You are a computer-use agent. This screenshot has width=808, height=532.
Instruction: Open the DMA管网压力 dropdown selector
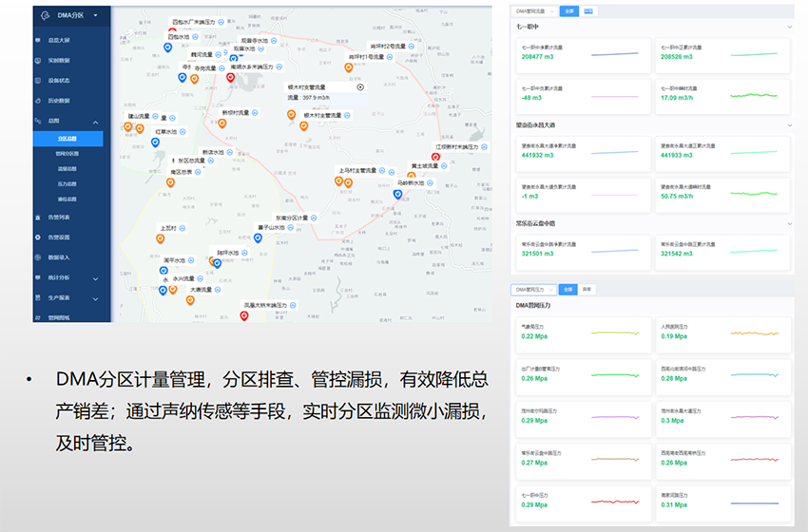[533, 289]
